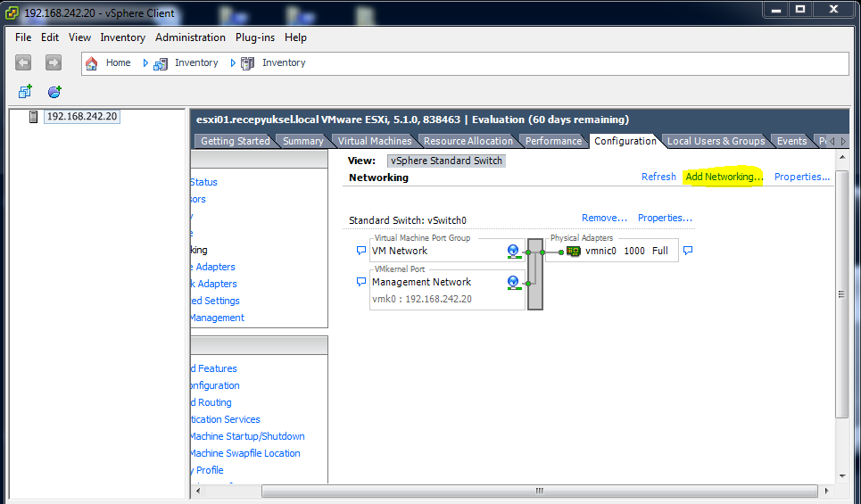Click the first Inventory breadcrumb icon
The image size is (861, 504).
161,63
